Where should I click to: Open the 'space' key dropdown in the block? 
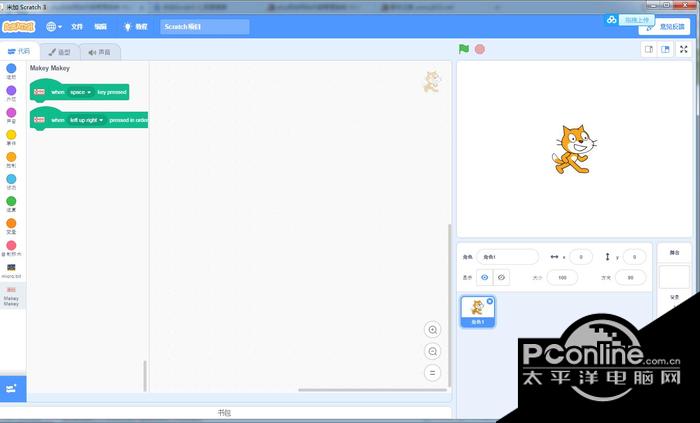(80, 92)
